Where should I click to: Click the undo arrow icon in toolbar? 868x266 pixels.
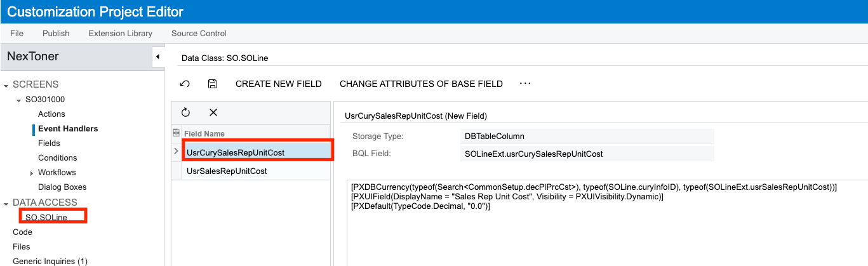pyautogui.click(x=185, y=84)
